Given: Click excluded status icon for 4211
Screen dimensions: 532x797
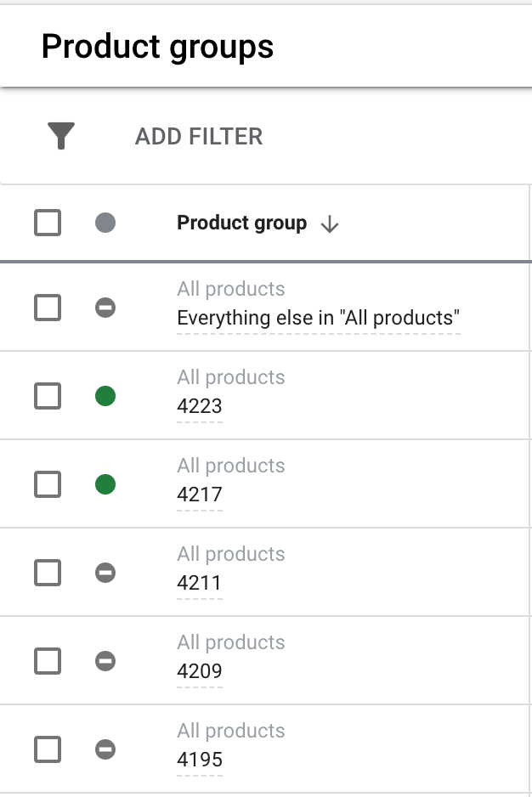Looking at the screenshot, I should (105, 573).
